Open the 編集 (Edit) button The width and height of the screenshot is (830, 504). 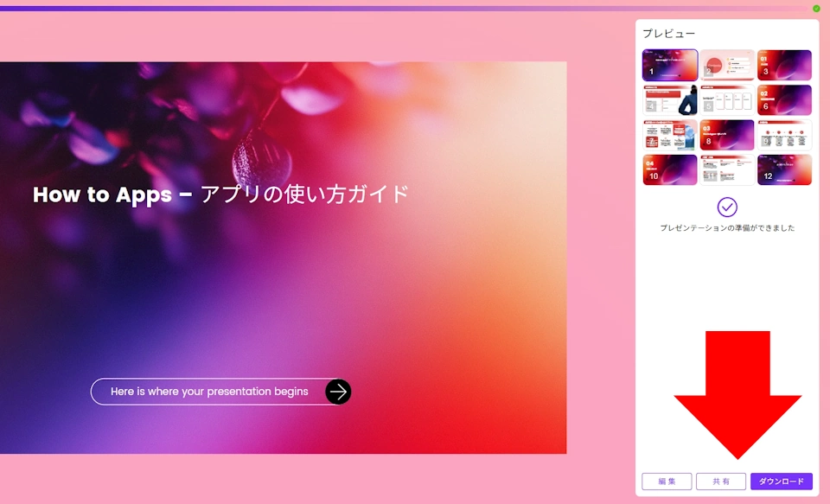click(667, 482)
